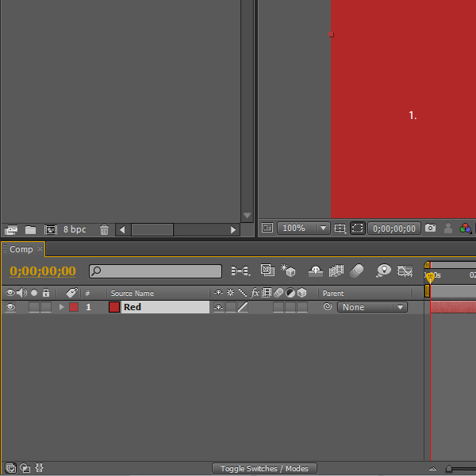Open Show Channel color management icon
Viewport: 476px width, 476px height.
click(x=465, y=228)
